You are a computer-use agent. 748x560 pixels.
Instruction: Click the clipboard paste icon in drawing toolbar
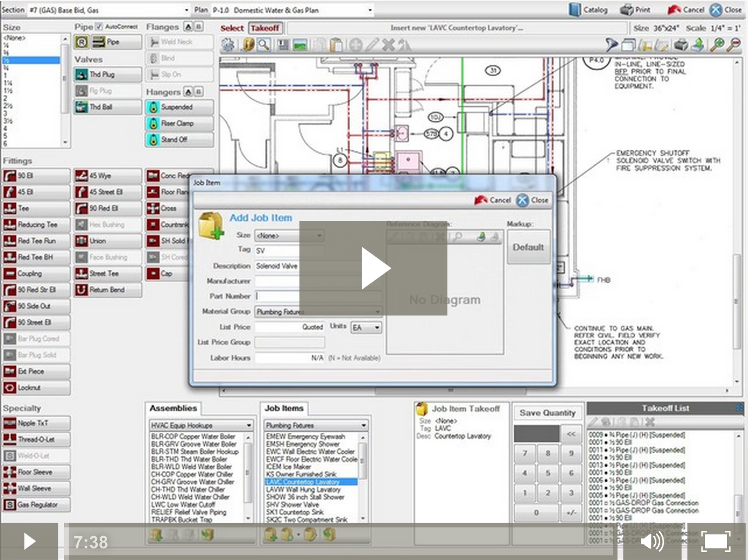pos(336,45)
